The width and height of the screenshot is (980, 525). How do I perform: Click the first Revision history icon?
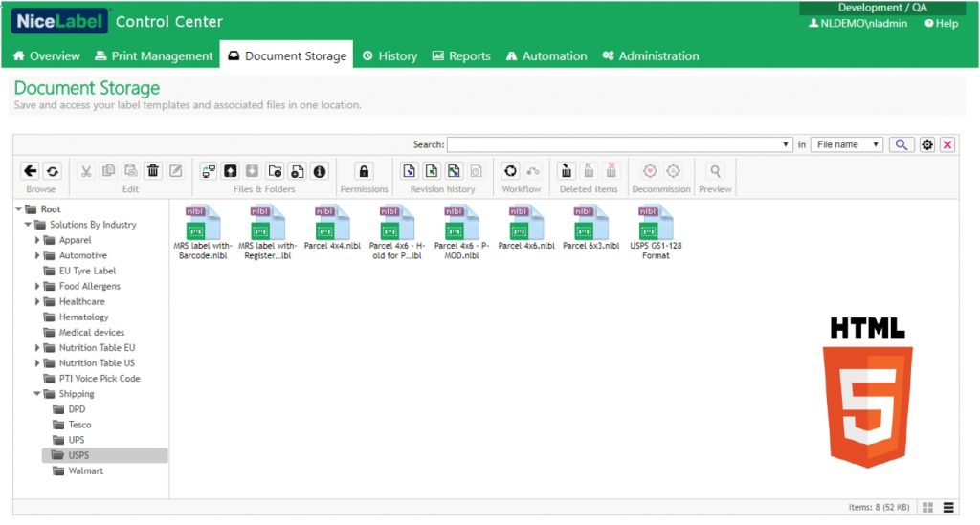pos(409,171)
